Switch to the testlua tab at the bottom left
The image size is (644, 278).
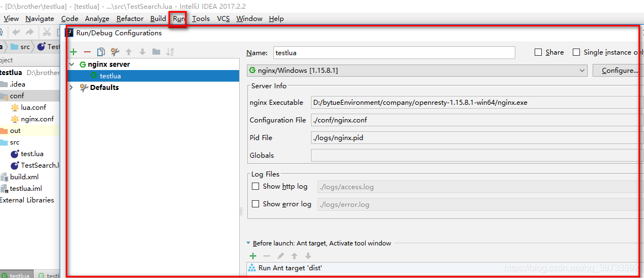tap(17, 275)
